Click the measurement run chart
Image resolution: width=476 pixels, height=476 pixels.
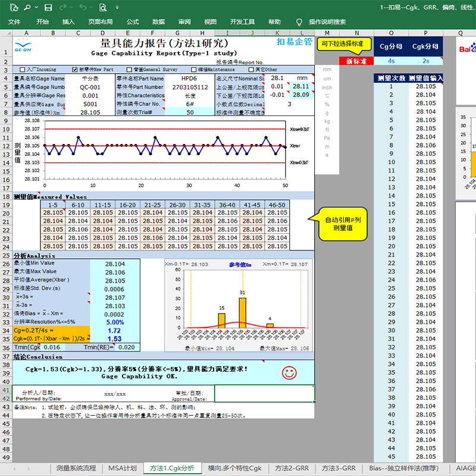(x=162, y=153)
